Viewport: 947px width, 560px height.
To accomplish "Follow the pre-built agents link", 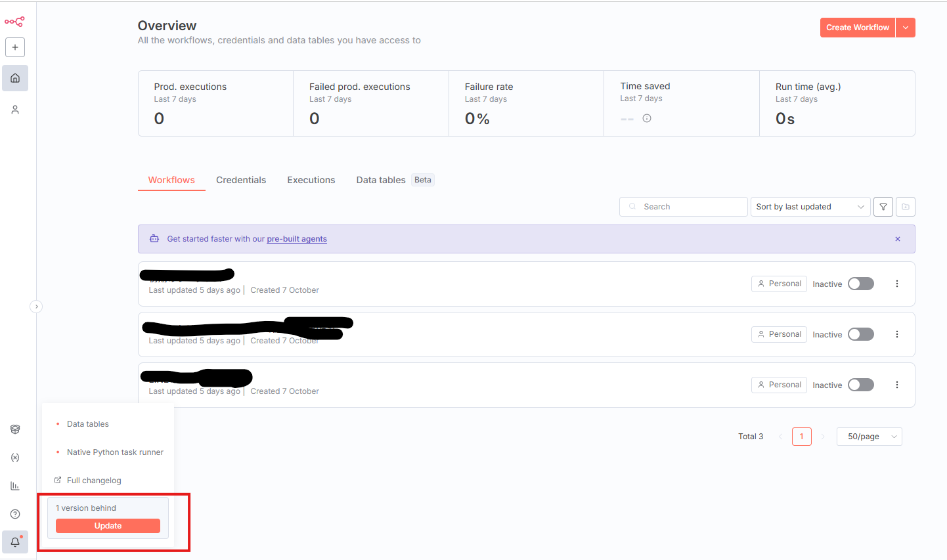I will pyautogui.click(x=297, y=239).
